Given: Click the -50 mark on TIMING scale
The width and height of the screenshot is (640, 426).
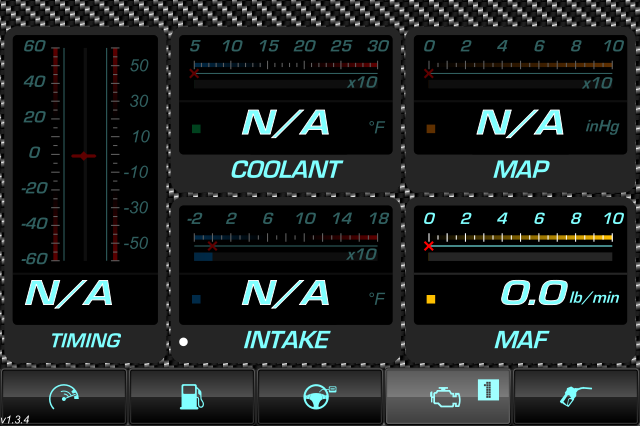Looking at the screenshot, I should (136, 243).
